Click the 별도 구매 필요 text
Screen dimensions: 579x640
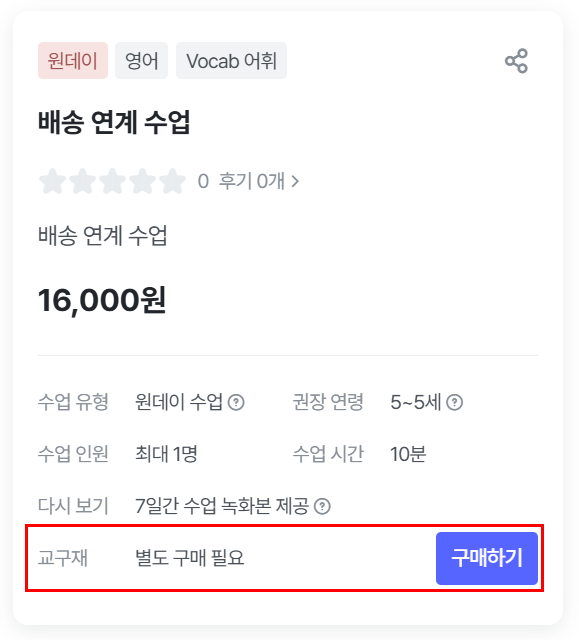[x=190, y=558]
